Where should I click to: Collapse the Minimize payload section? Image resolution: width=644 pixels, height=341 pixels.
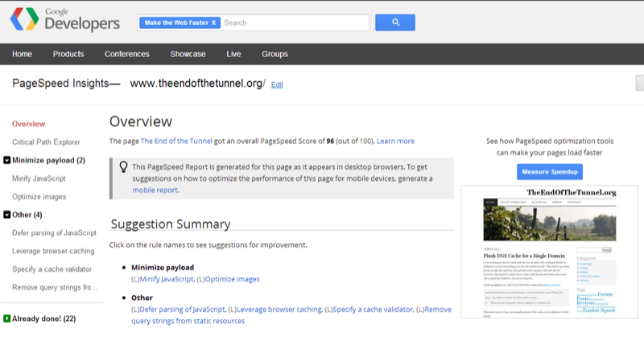pos(7,160)
